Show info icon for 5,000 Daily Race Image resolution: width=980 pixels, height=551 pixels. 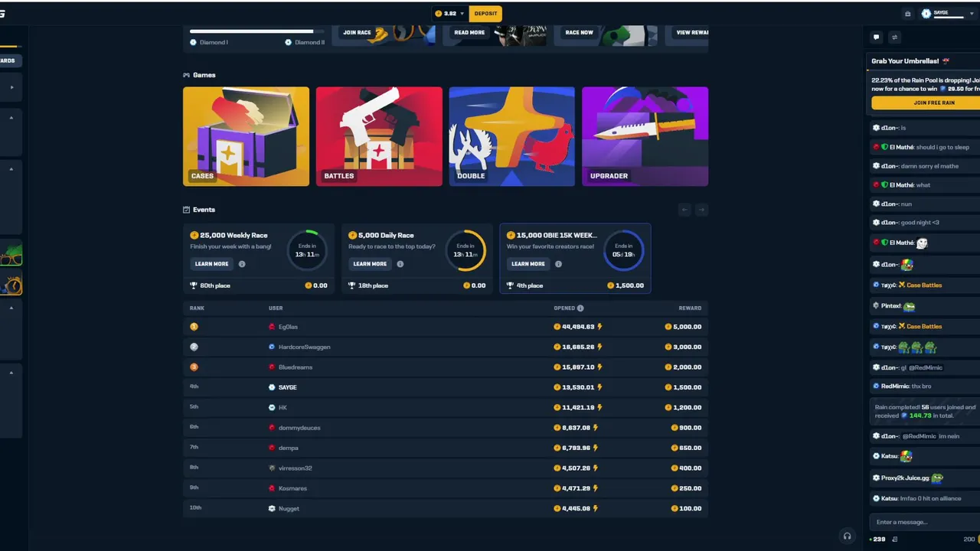pos(400,264)
